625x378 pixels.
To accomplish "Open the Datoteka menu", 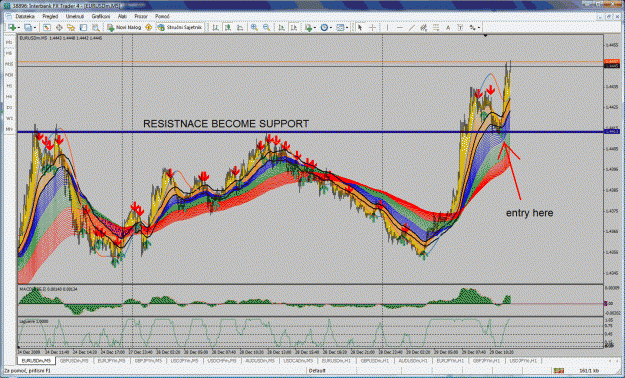I will pos(25,16).
